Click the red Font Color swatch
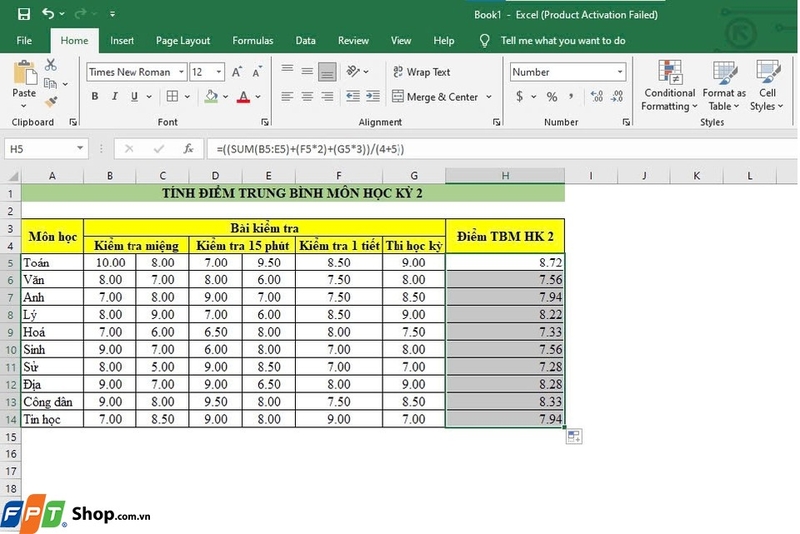The height and width of the screenshot is (534, 800). click(x=242, y=97)
